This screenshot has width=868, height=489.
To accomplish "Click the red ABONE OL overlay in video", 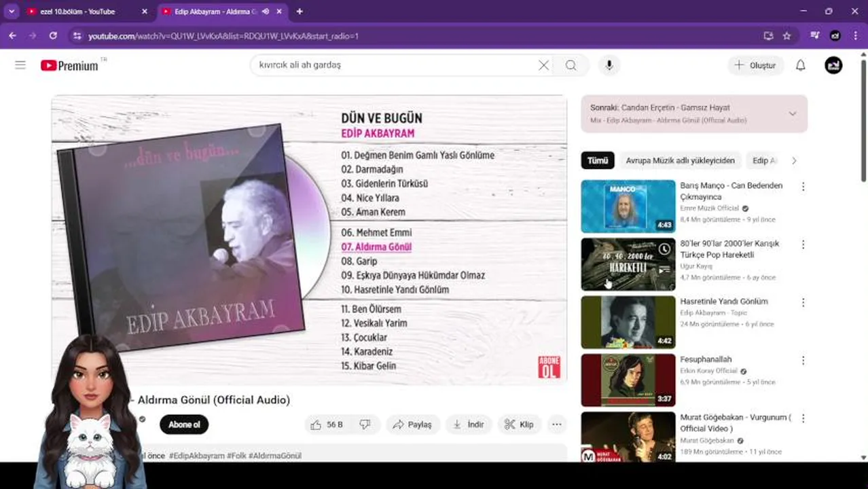I will pos(549,367).
